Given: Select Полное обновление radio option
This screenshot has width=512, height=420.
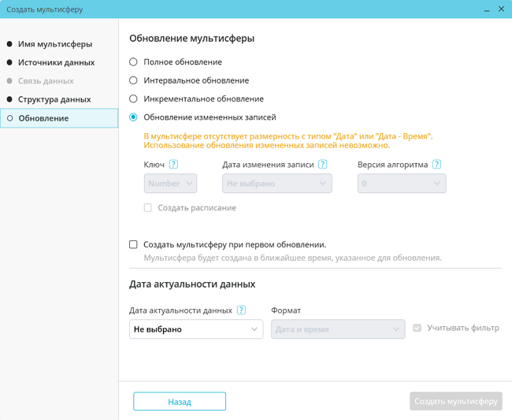Looking at the screenshot, I should click(134, 62).
